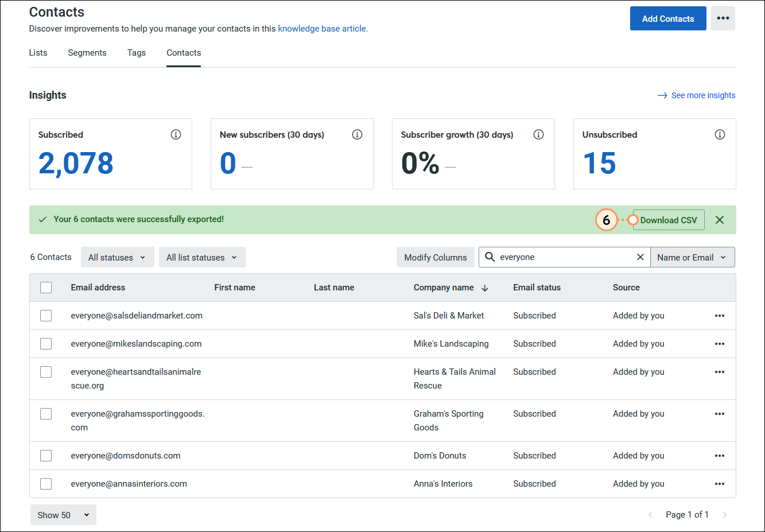The width and height of the screenshot is (765, 532).
Task: Click the 'Page 1 of 1' pagination text
Action: pos(687,515)
